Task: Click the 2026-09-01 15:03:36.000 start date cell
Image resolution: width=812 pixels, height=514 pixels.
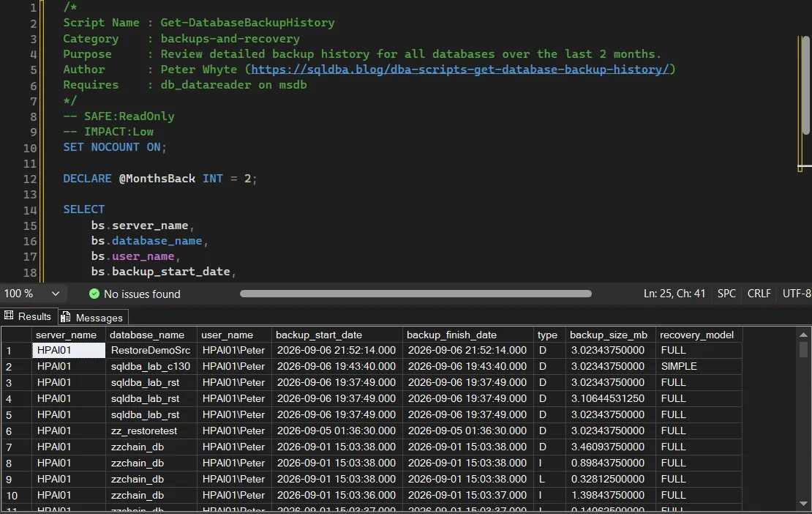Action: pyautogui.click(x=337, y=496)
